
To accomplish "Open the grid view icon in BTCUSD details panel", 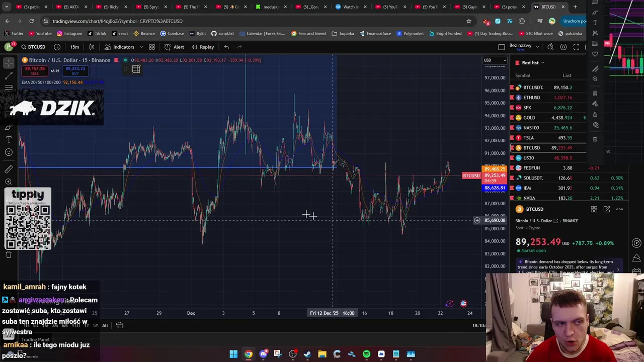I will pos(594,209).
